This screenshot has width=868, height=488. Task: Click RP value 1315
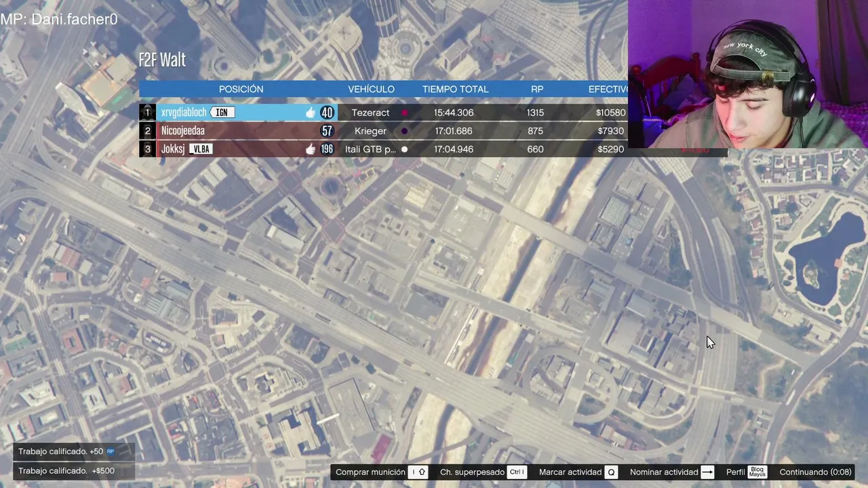[x=535, y=113]
